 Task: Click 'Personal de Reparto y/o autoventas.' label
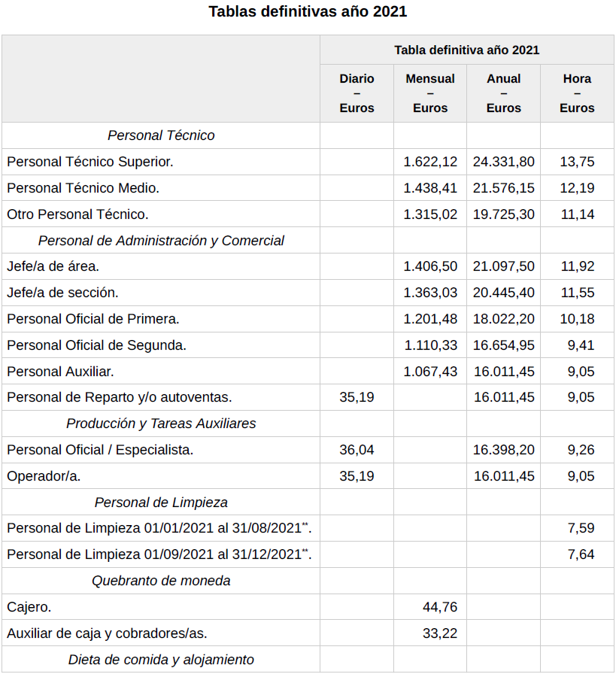(x=120, y=397)
